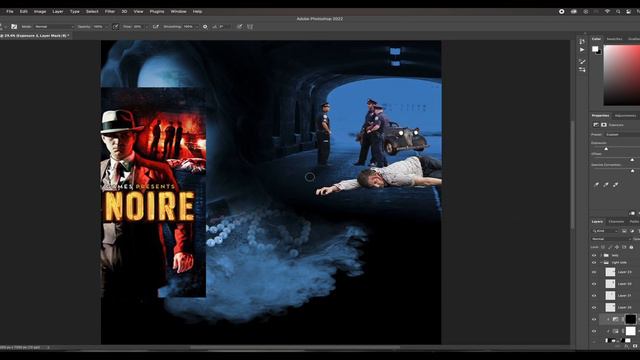Click the lock all padlock icon
640x360 pixels.
click(631, 247)
